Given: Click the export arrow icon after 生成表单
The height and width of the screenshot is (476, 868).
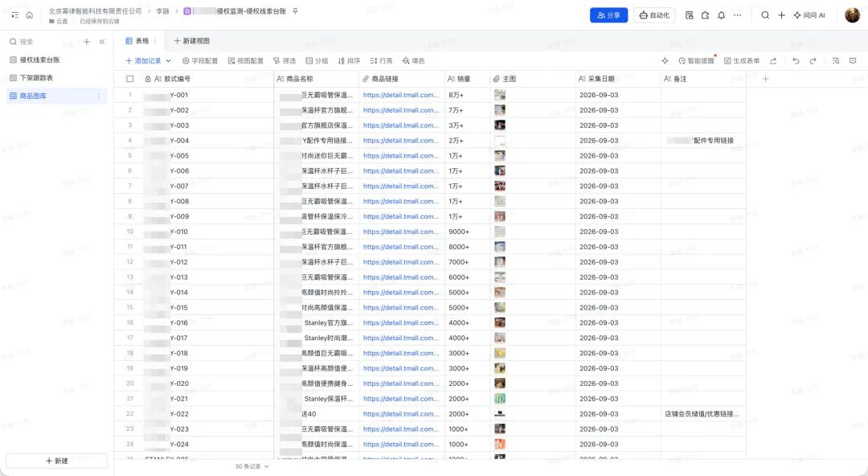Looking at the screenshot, I should tap(773, 61).
